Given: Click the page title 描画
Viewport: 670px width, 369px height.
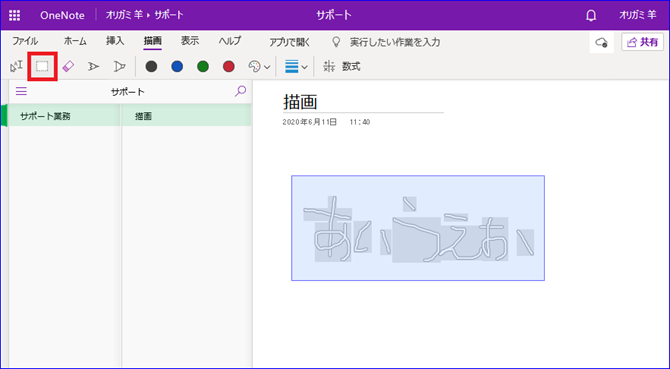Looking at the screenshot, I should click(300, 102).
